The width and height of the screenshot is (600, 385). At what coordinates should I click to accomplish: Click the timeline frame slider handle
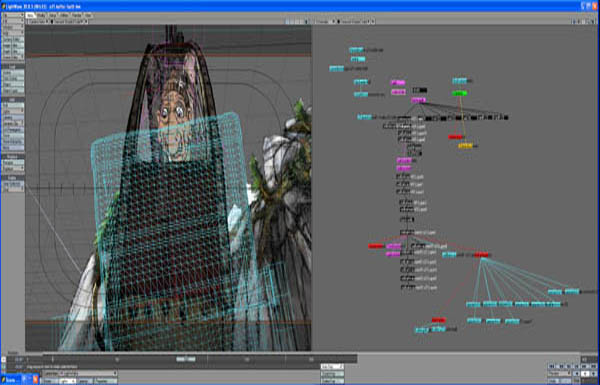186,359
